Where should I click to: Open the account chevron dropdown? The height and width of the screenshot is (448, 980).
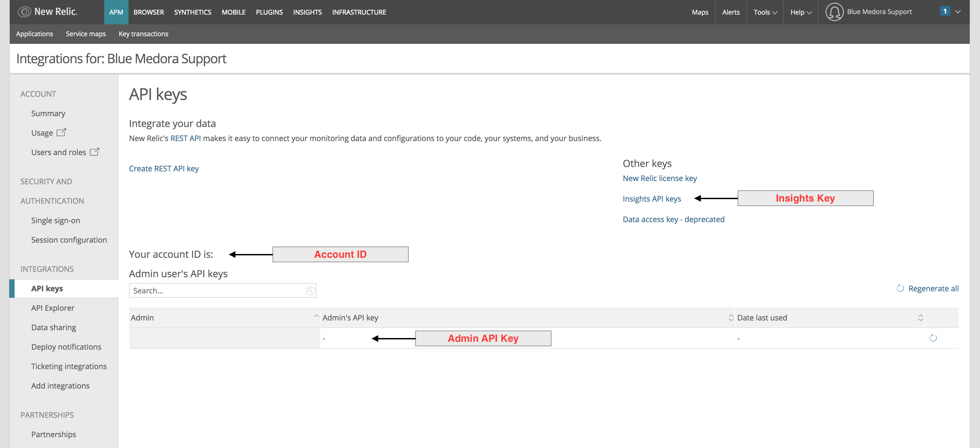pyautogui.click(x=958, y=12)
